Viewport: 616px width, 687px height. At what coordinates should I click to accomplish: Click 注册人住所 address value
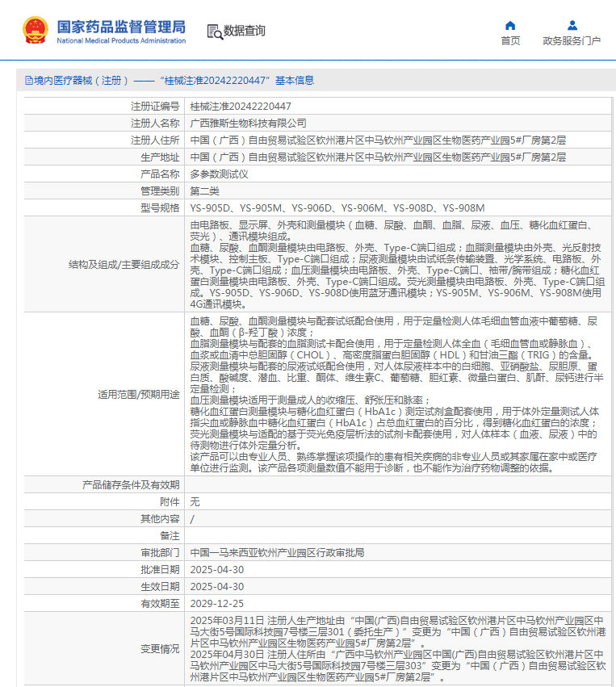(378, 140)
